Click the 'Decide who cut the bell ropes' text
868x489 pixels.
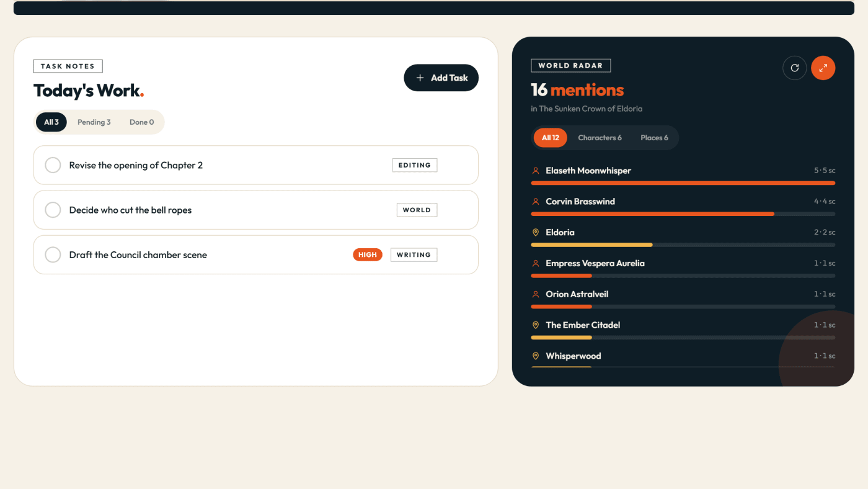(130, 210)
